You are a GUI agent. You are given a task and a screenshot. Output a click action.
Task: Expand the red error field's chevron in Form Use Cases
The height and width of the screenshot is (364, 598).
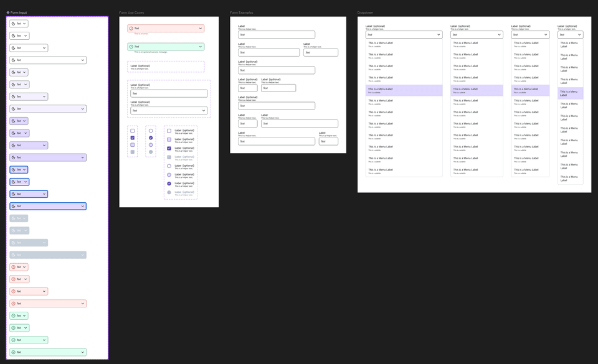[x=200, y=28]
